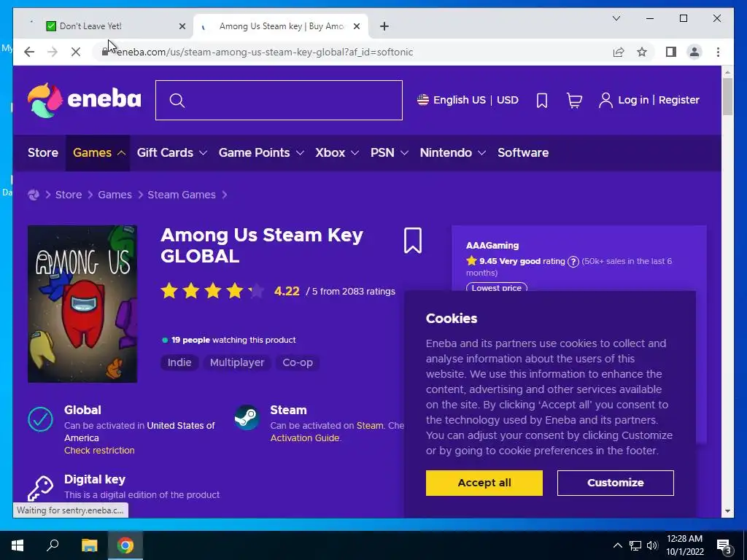Select the Among Us Steam key tab
This screenshot has width=747, height=560.
click(x=281, y=26)
